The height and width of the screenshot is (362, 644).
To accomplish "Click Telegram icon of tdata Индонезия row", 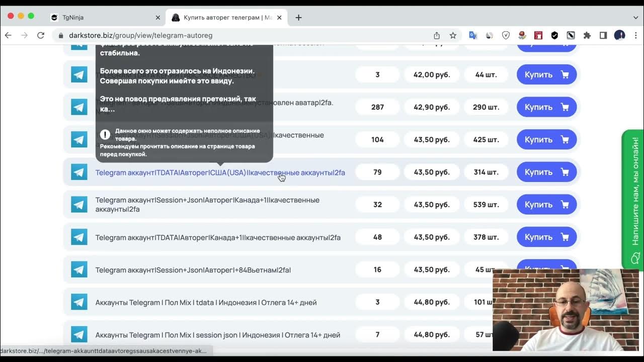I will [x=79, y=302].
